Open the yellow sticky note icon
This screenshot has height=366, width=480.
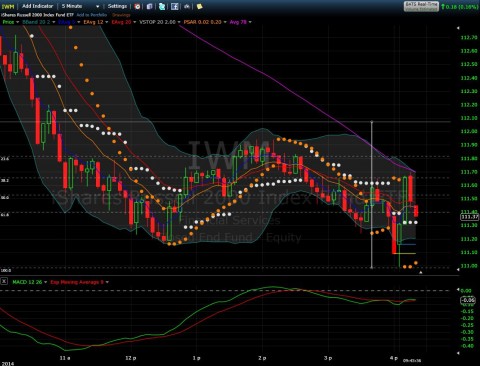199,6
